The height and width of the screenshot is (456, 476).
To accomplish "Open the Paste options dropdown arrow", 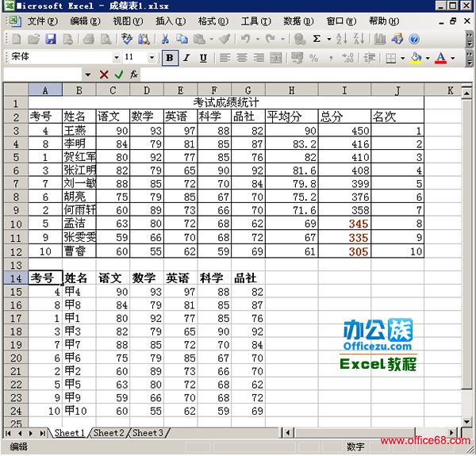I will tap(211, 40).
